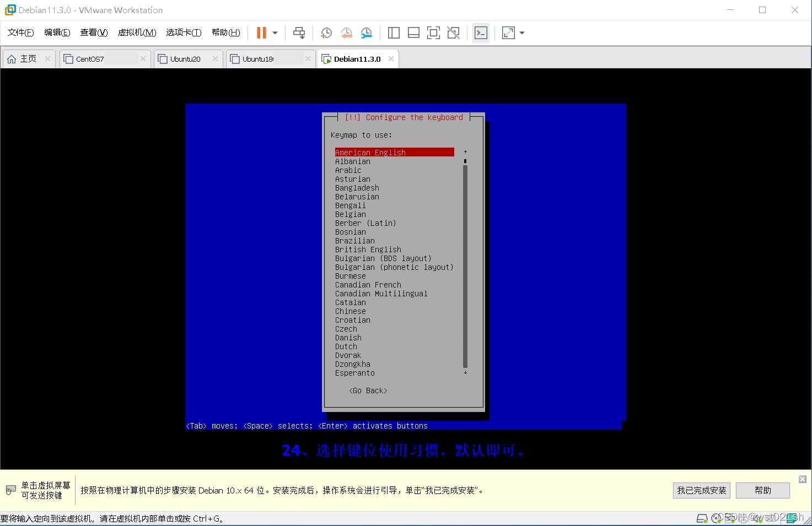Open the 虚拟机(M) menu
Image resolution: width=812 pixels, height=526 pixels.
click(x=137, y=32)
